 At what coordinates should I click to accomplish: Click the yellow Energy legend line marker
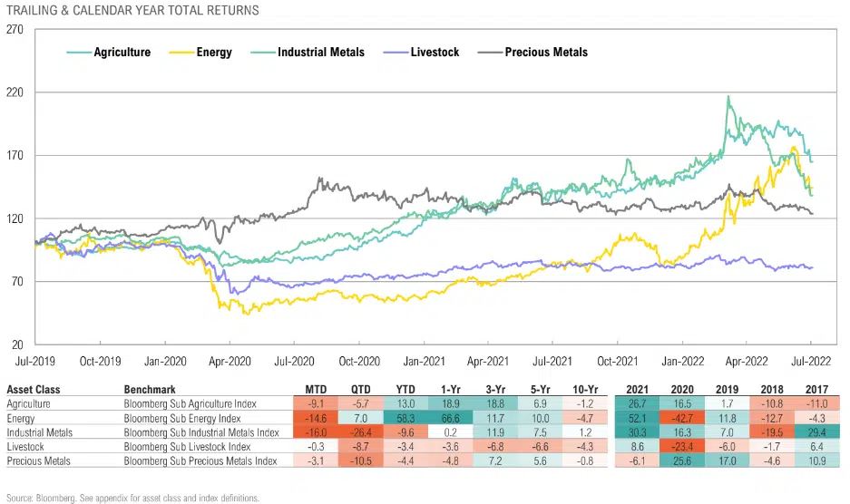pyautogui.click(x=181, y=53)
